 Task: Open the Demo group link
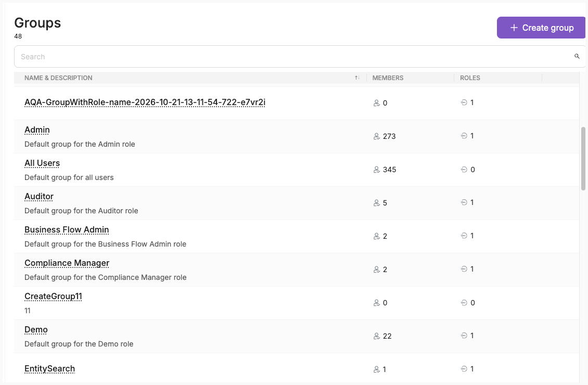click(x=36, y=330)
